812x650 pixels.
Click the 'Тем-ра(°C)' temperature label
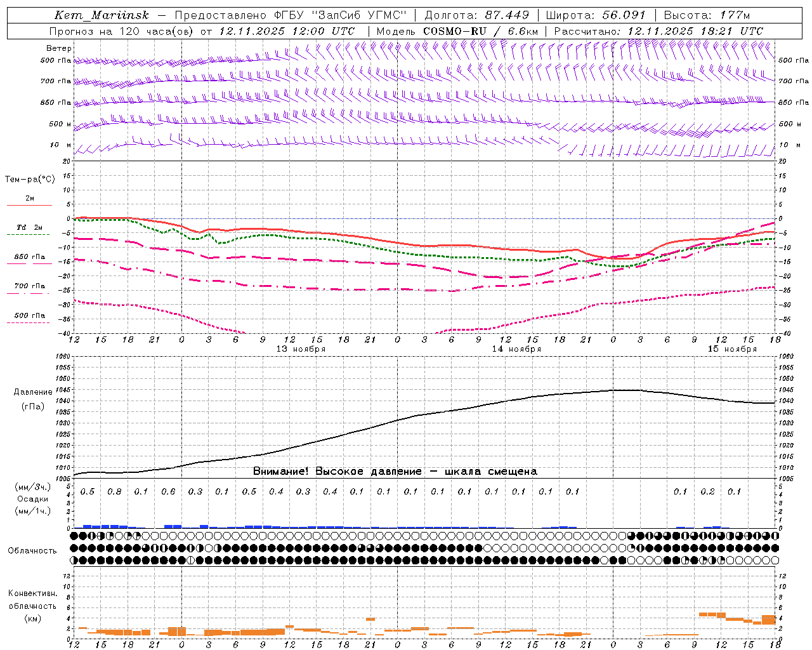(30, 179)
